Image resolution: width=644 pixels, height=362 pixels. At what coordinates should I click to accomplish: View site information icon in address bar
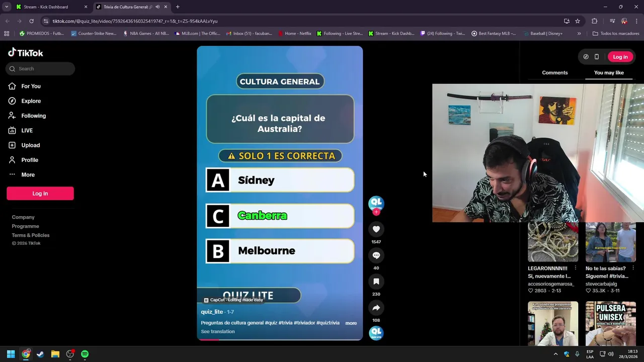(46, 21)
